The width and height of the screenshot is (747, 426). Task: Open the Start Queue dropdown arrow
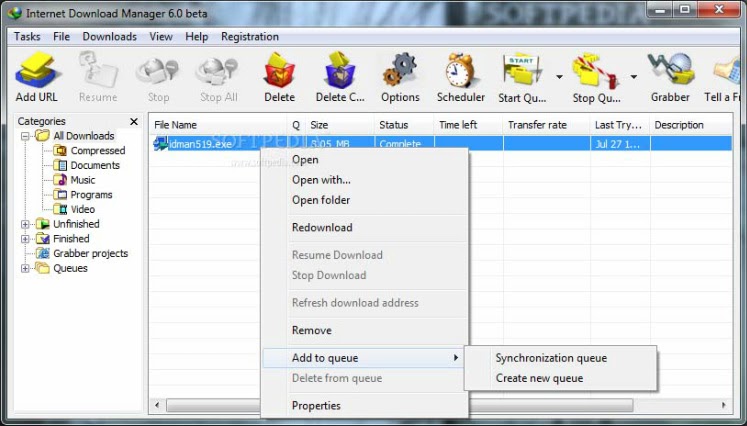559,77
